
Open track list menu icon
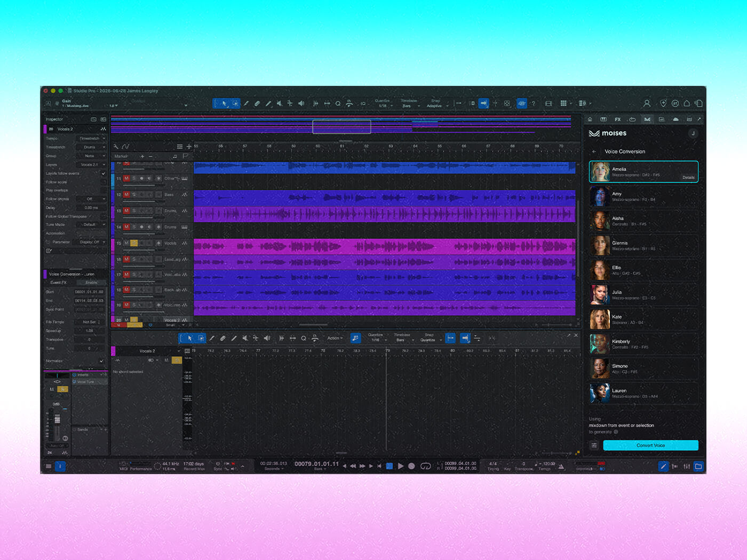[180, 147]
